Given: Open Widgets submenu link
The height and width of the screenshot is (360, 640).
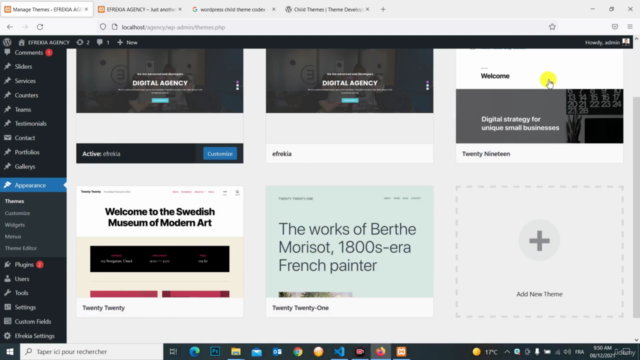Looking at the screenshot, I should [15, 225].
